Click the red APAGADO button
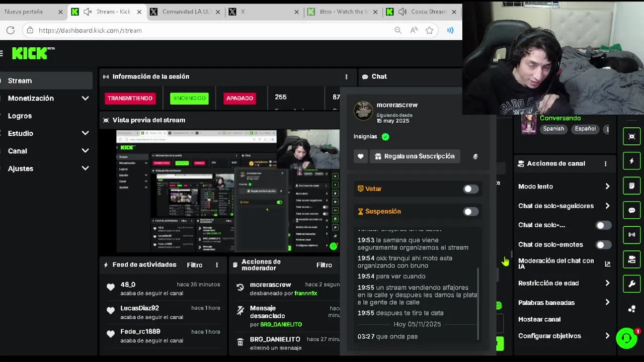The image size is (644, 362). [x=239, y=98]
